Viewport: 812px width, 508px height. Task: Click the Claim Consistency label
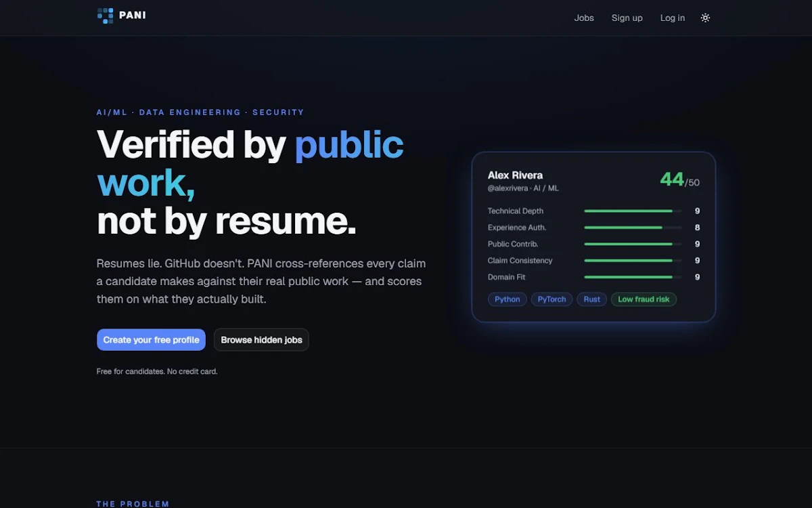[x=520, y=261]
